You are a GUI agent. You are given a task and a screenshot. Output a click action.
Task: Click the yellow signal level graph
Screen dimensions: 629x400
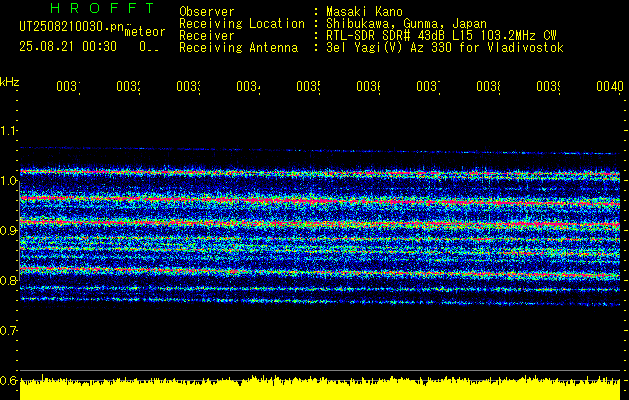(320, 388)
